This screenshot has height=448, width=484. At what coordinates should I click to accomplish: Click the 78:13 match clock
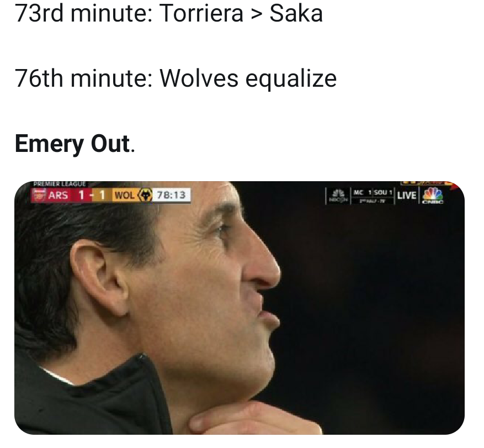point(171,195)
